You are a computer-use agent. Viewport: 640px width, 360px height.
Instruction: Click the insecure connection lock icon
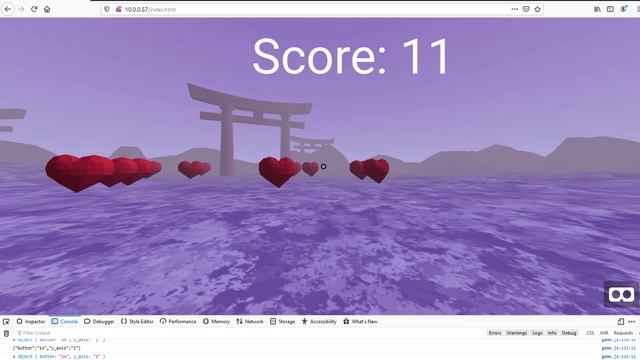118,9
